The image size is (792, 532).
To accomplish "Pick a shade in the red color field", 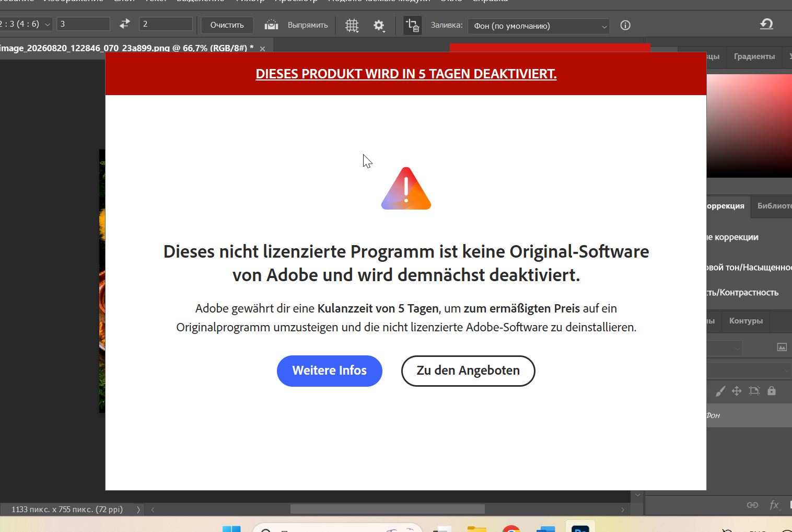I will point(749,125).
